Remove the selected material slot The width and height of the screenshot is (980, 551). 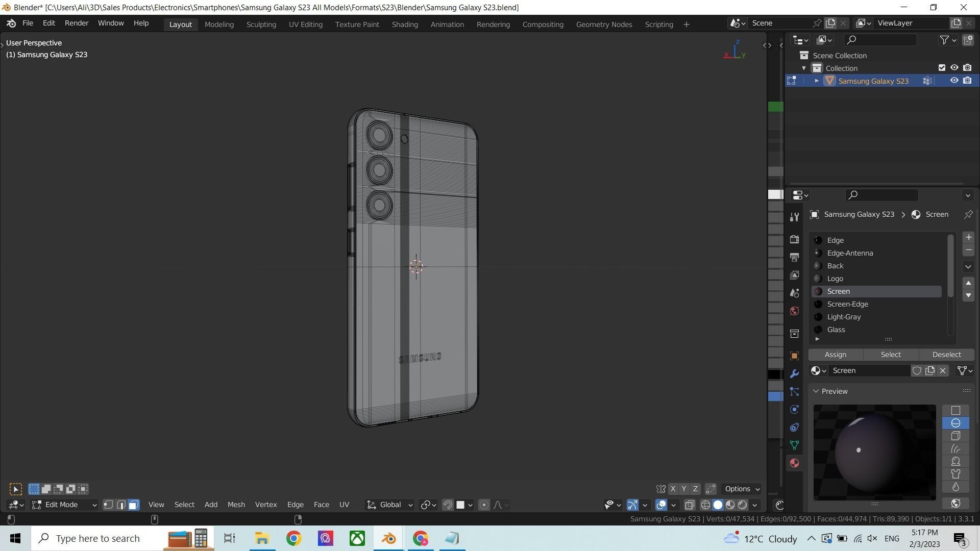pos(968,250)
